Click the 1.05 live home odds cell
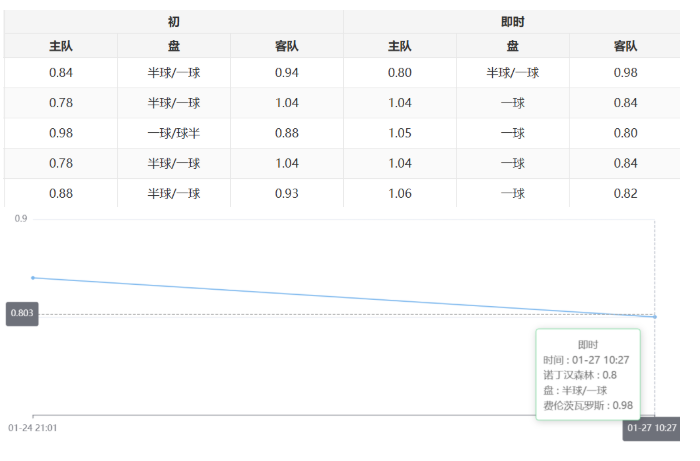 tap(399, 133)
